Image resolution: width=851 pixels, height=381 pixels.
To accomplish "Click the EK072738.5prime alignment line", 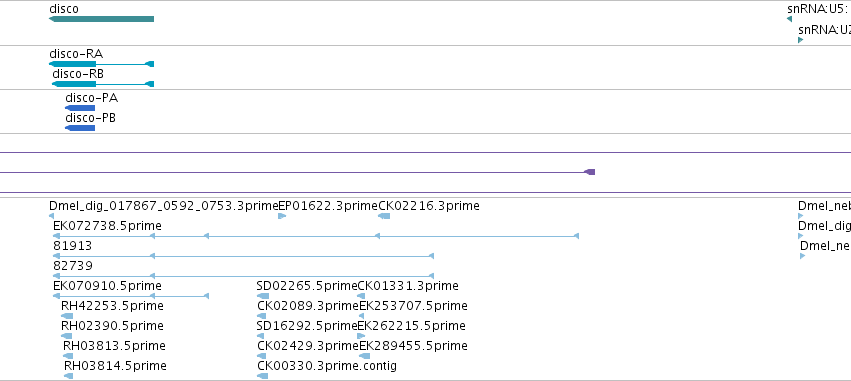I will coord(316,236).
